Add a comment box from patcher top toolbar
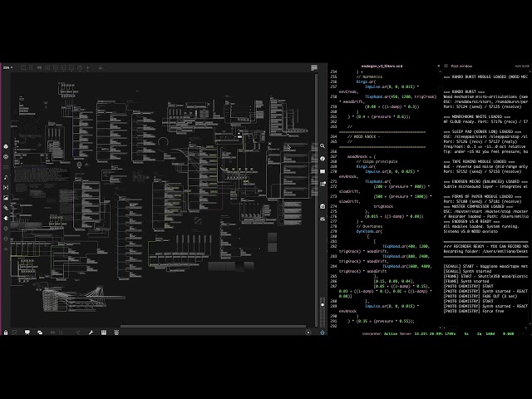This screenshot has height=399, width=532. point(39,68)
